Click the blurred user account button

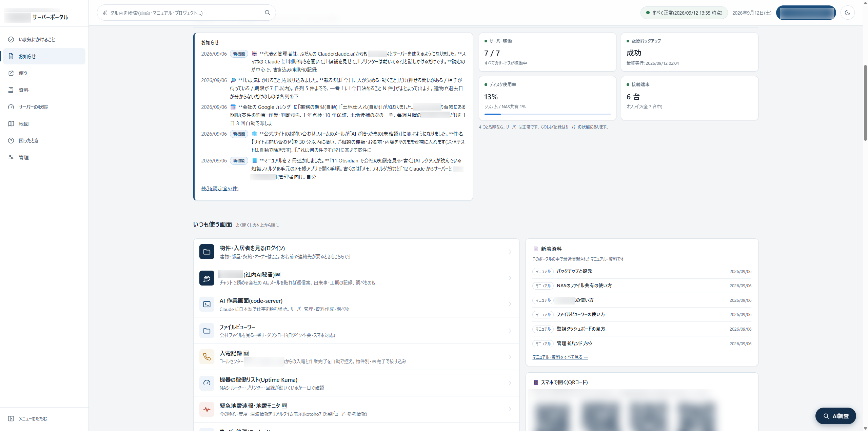(x=806, y=13)
